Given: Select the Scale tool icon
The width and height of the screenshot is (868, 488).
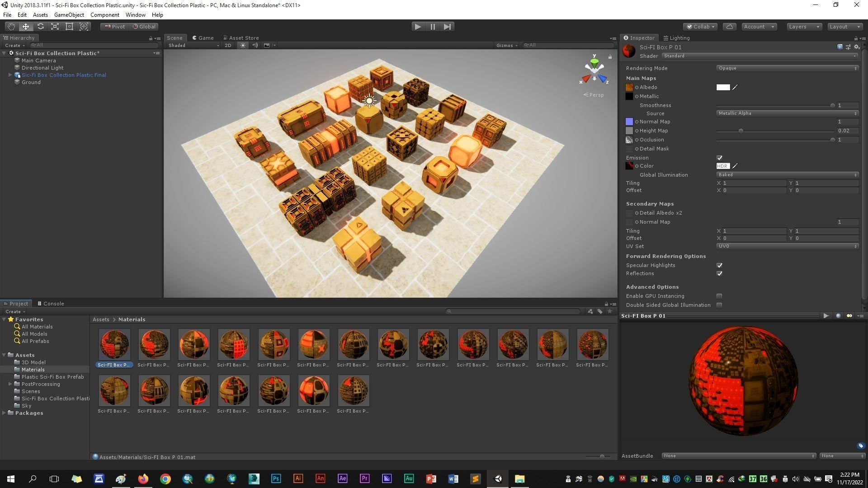Looking at the screenshot, I should pos(55,27).
